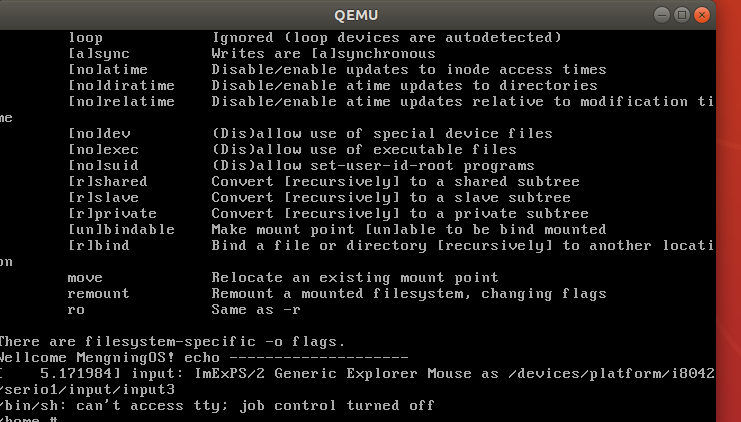Screen dimensions: 741x422
Task: Click the '[un]bindable' option text
Action: click(121, 230)
